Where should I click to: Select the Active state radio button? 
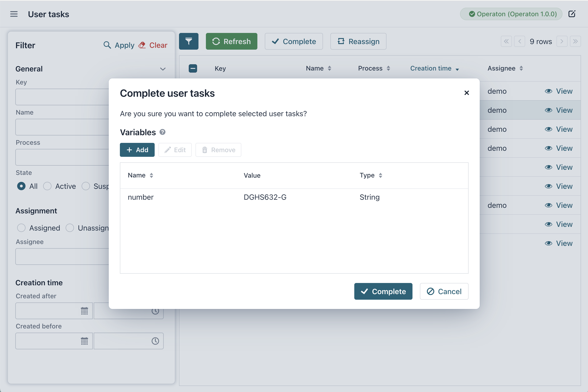pos(47,186)
